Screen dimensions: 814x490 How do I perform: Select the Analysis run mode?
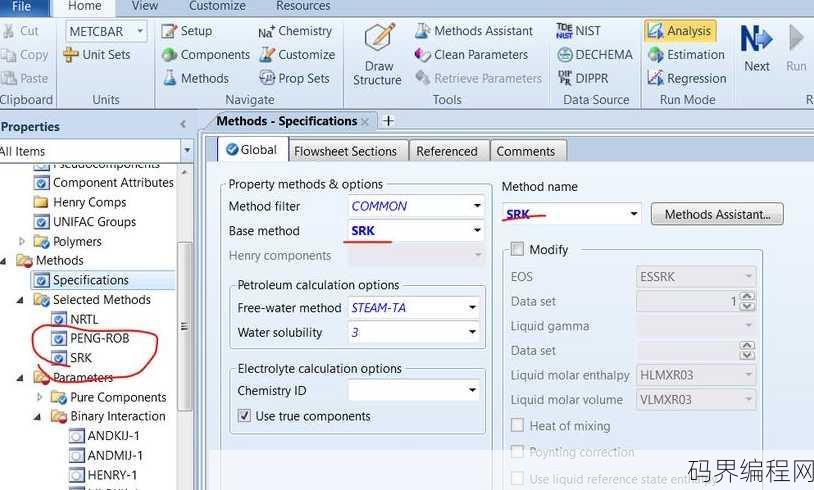pos(681,31)
